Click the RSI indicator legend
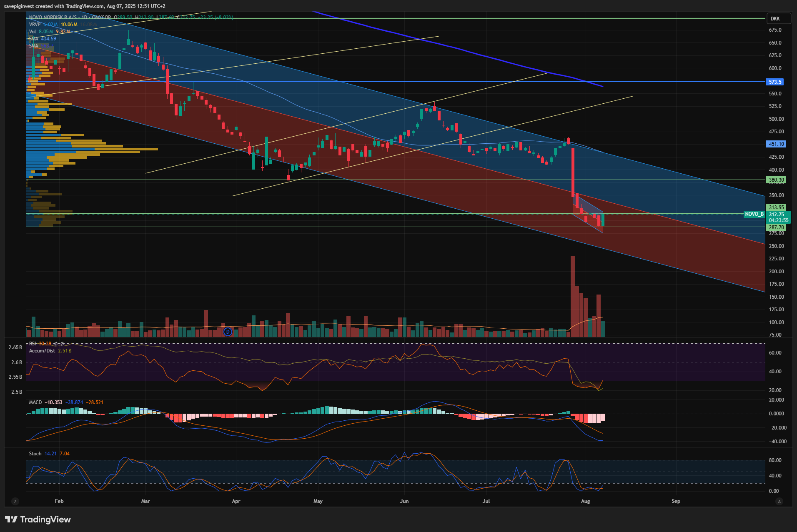Viewport: 797px width, 532px height. 33,344
